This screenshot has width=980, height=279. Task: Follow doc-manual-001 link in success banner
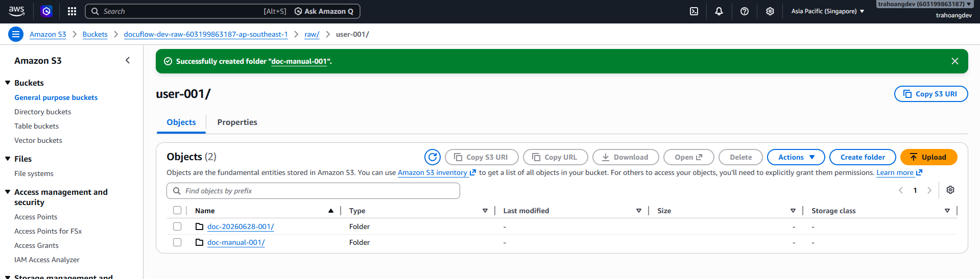point(299,61)
